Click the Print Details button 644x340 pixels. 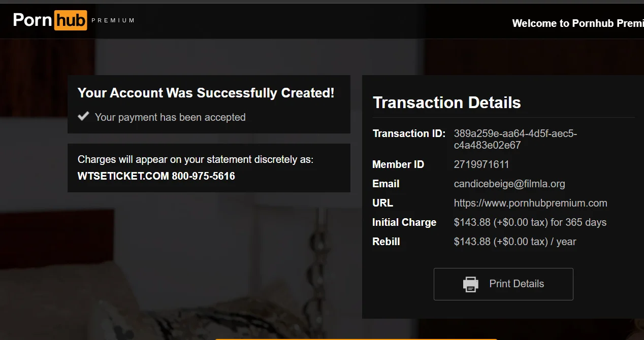(503, 284)
